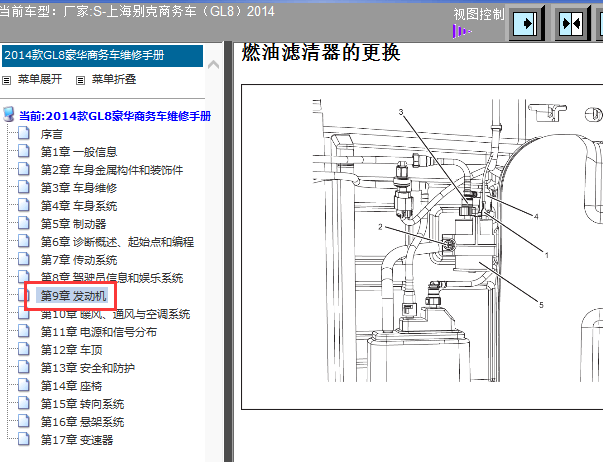This screenshot has height=462, width=603.
Task: Click the page icon beside 第17章 变速器
Action: 24,439
